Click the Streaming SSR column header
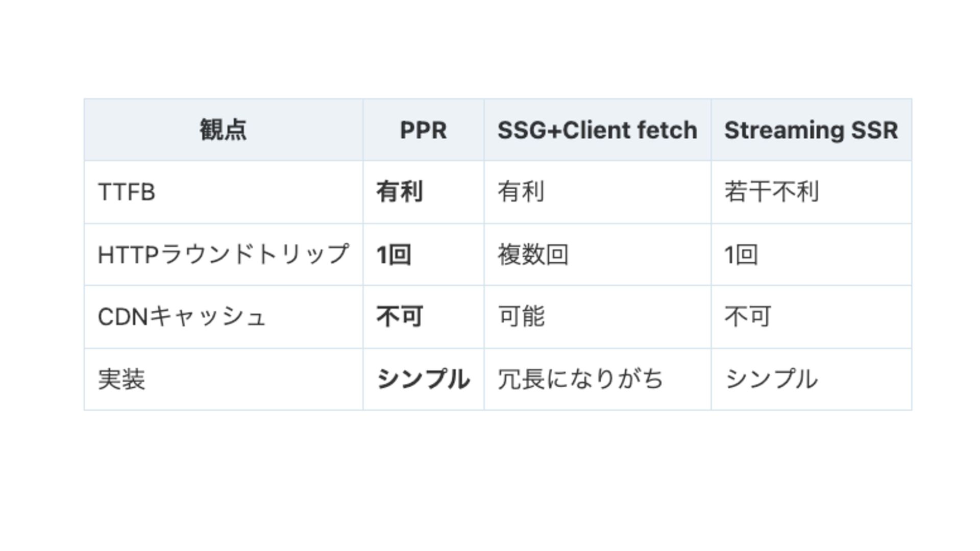The height and width of the screenshot is (551, 980). coord(811,130)
